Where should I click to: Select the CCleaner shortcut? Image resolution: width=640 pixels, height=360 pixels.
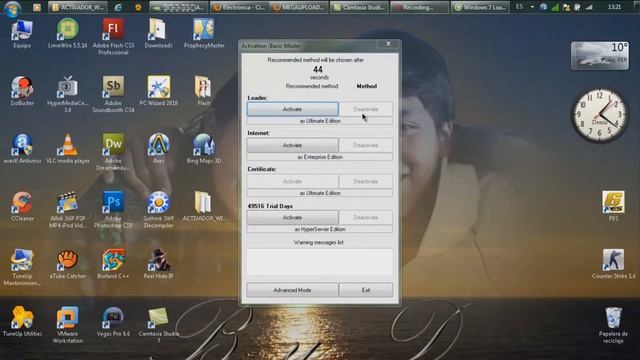pyautogui.click(x=22, y=206)
